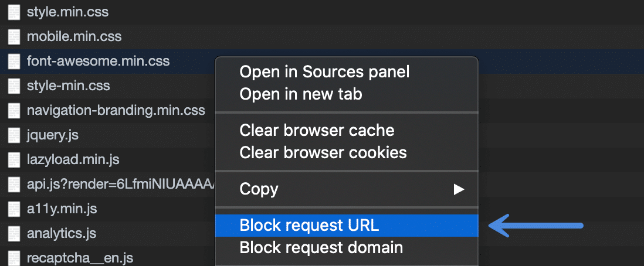This screenshot has width=644, height=266.
Task: Click the font-awesome.min.css file icon
Action: (14, 61)
